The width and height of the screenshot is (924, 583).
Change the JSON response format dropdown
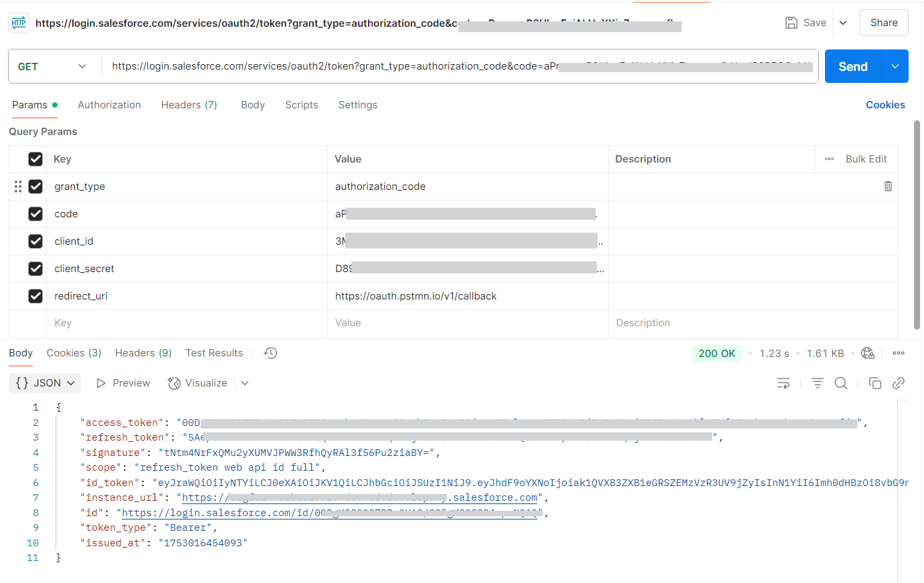tap(44, 382)
